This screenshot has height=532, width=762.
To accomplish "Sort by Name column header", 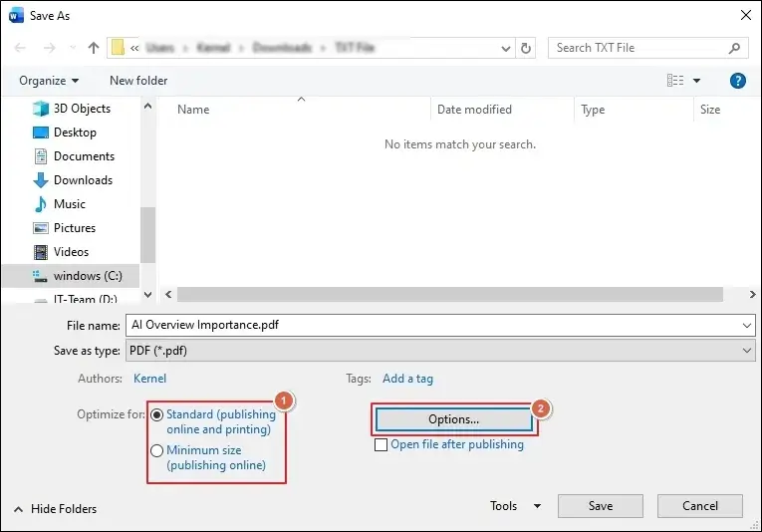I will point(193,110).
